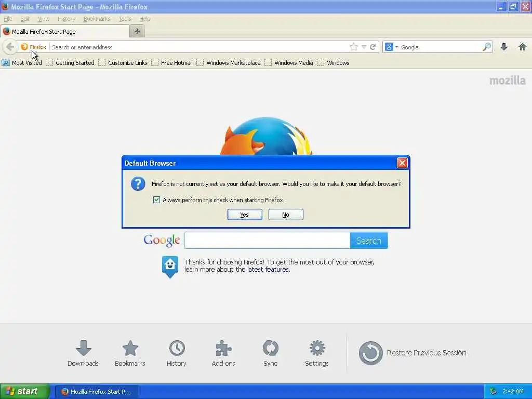Open a new tab with the plus button

click(137, 31)
